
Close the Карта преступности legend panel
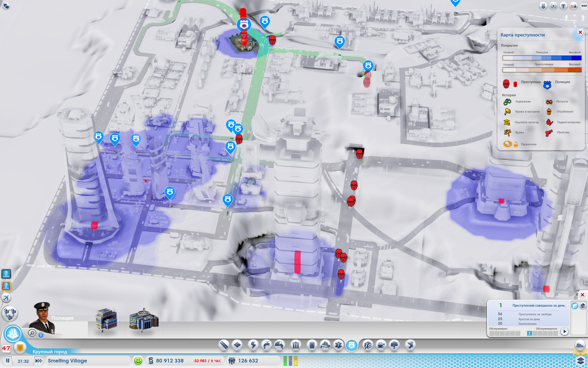coord(580,32)
